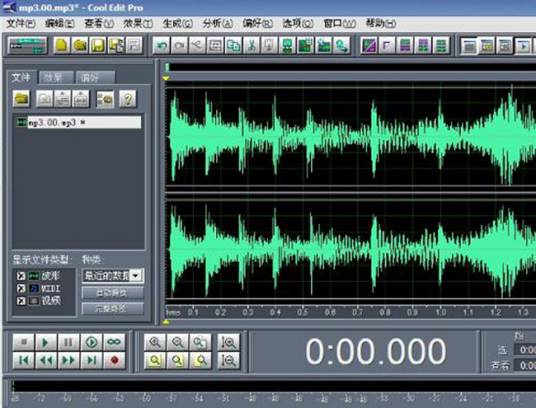This screenshot has width=536, height=408.
Task: Click the Cut scissors icon
Action: point(252,45)
